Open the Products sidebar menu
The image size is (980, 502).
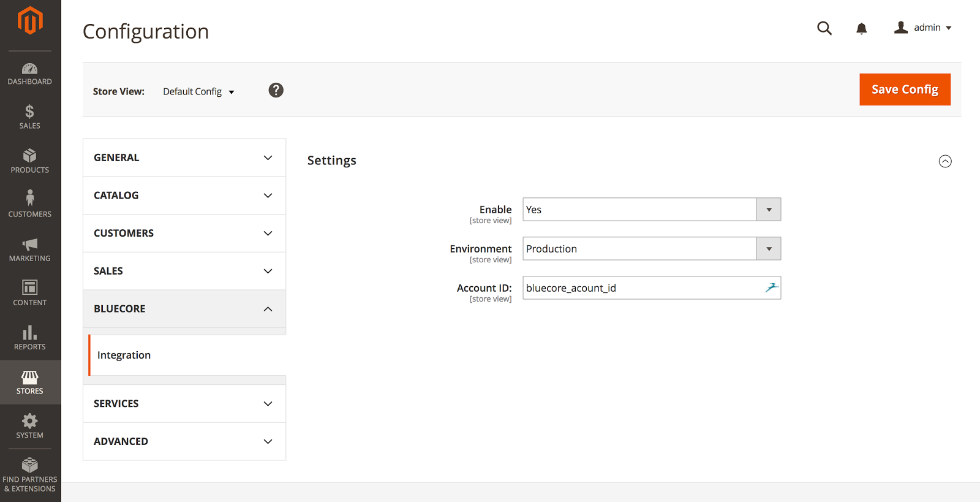(30, 161)
